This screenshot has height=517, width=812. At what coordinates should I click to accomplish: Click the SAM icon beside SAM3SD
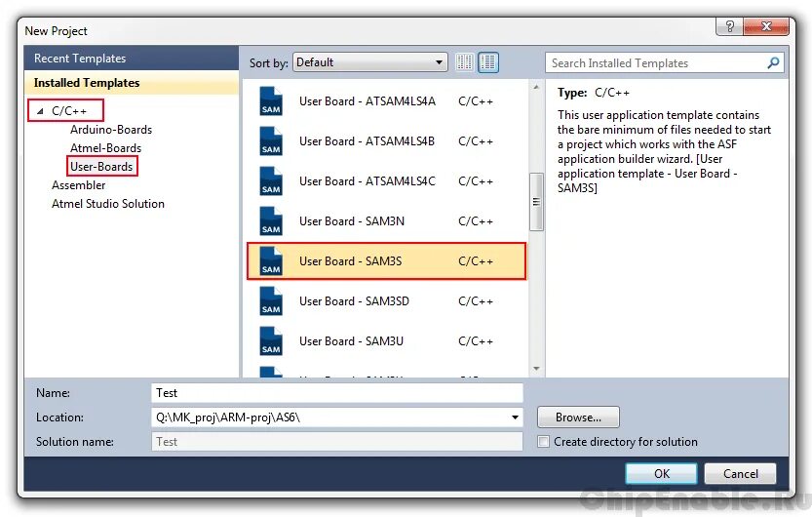pos(271,301)
